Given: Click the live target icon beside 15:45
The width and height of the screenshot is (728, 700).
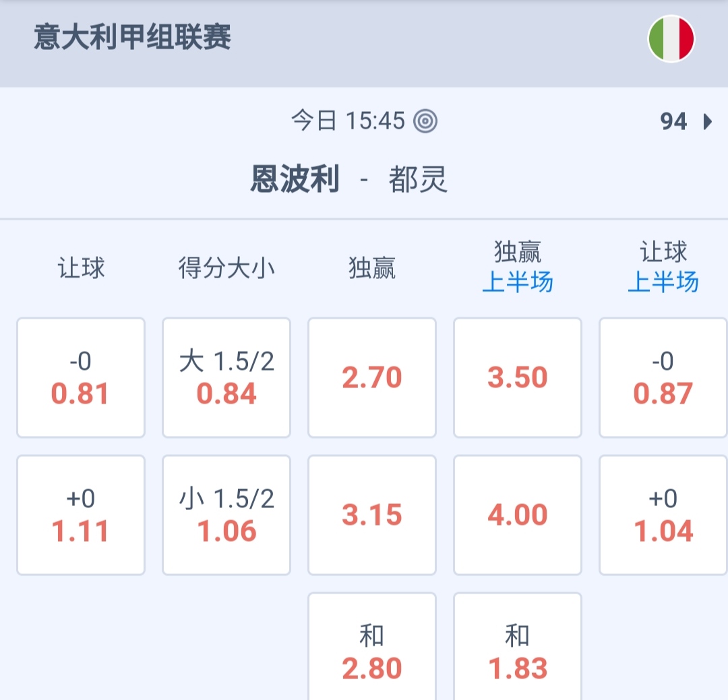Looking at the screenshot, I should 425,121.
